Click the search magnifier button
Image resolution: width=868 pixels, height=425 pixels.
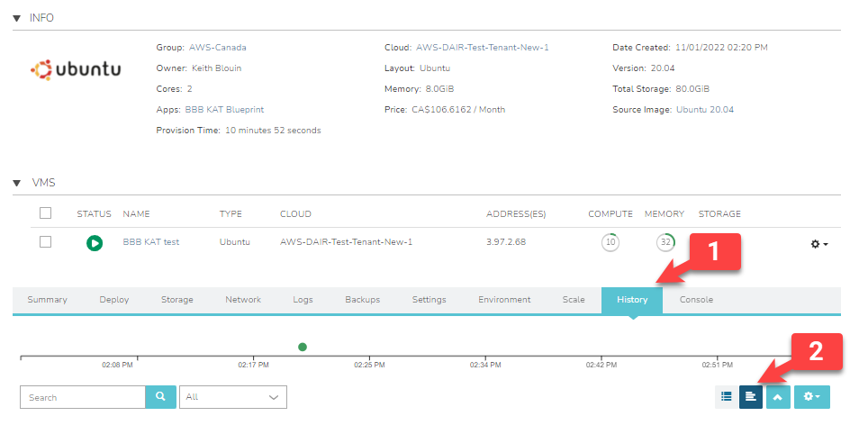click(x=160, y=397)
